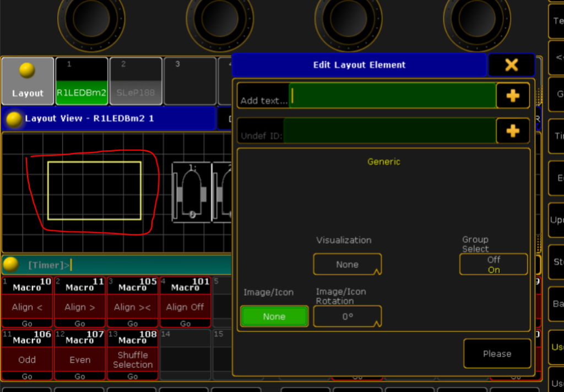Run Macro 107 Even

(80, 355)
